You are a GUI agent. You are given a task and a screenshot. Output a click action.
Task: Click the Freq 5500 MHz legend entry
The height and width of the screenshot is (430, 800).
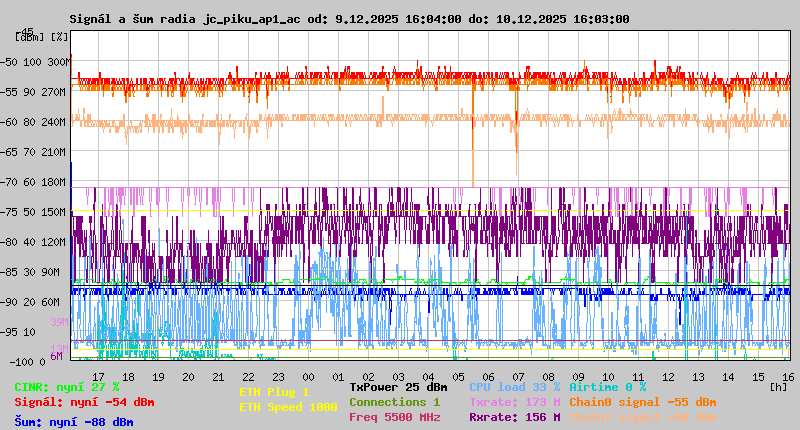[x=394, y=417]
